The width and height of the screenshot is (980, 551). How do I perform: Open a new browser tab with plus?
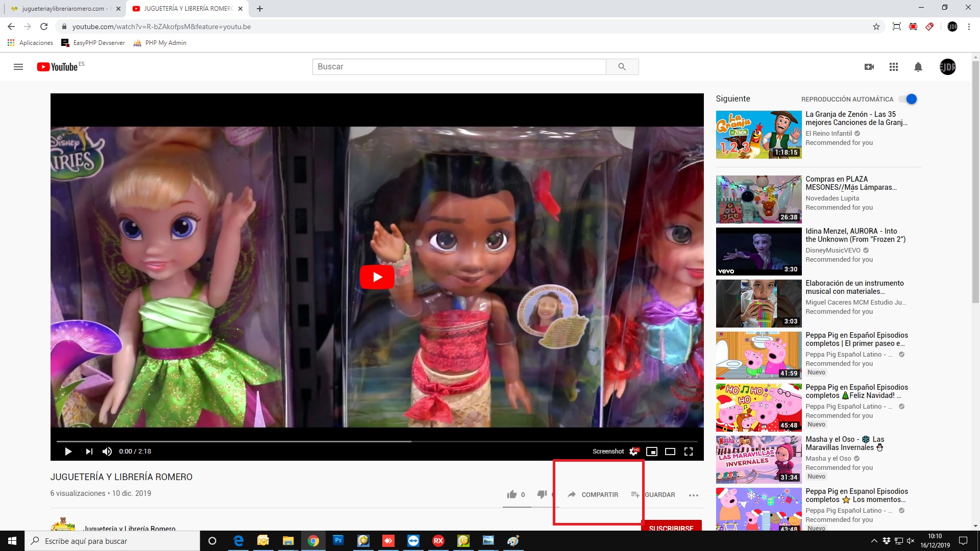(x=260, y=9)
